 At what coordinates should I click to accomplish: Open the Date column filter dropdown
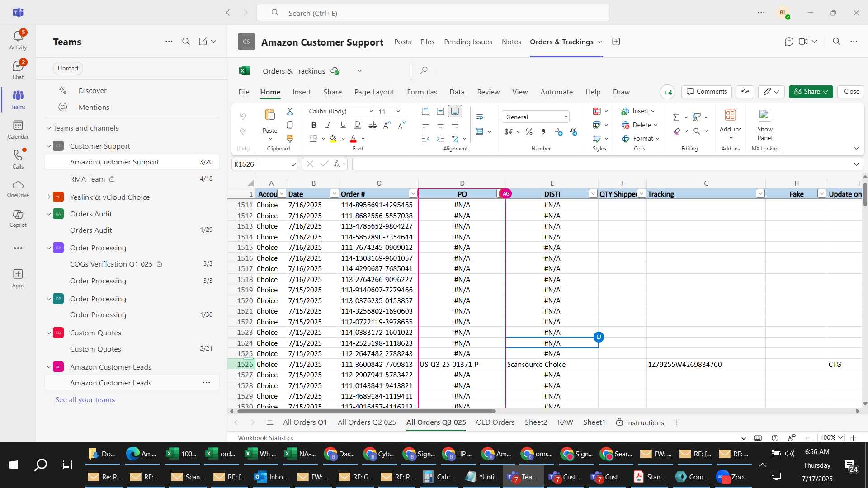[334, 194]
